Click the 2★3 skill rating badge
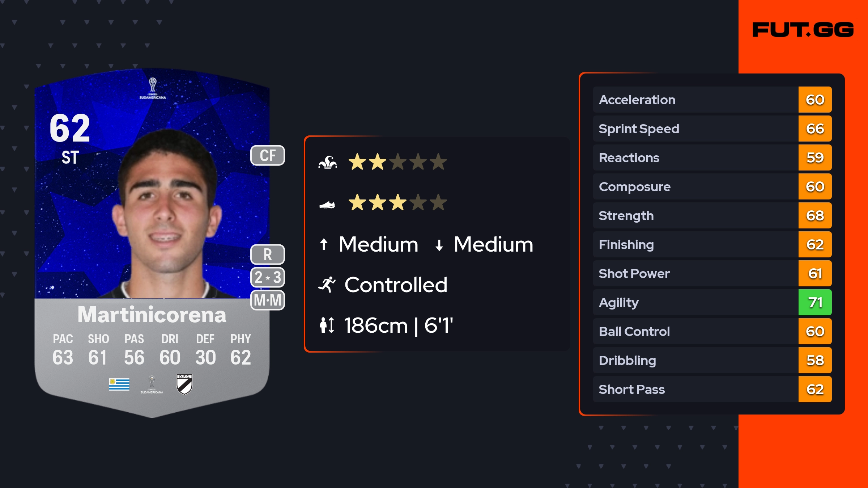The width and height of the screenshot is (868, 488). 268,277
